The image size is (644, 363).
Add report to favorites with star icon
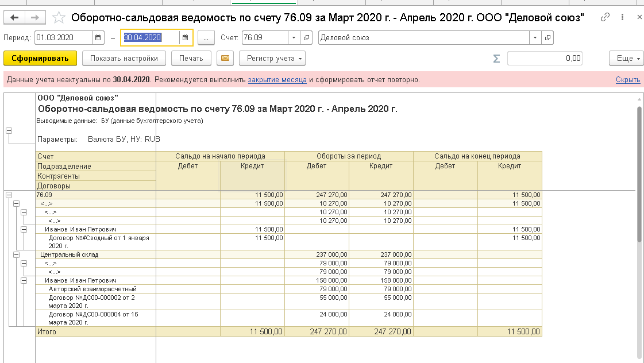click(57, 18)
